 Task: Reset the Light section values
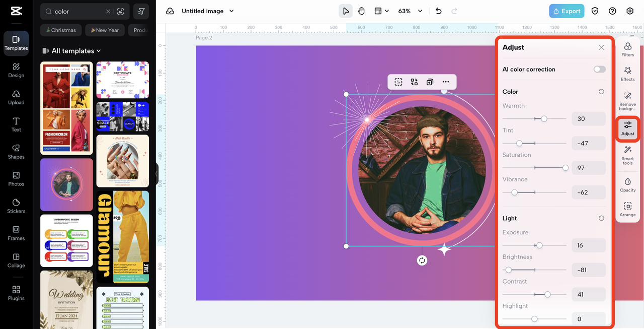(x=601, y=218)
